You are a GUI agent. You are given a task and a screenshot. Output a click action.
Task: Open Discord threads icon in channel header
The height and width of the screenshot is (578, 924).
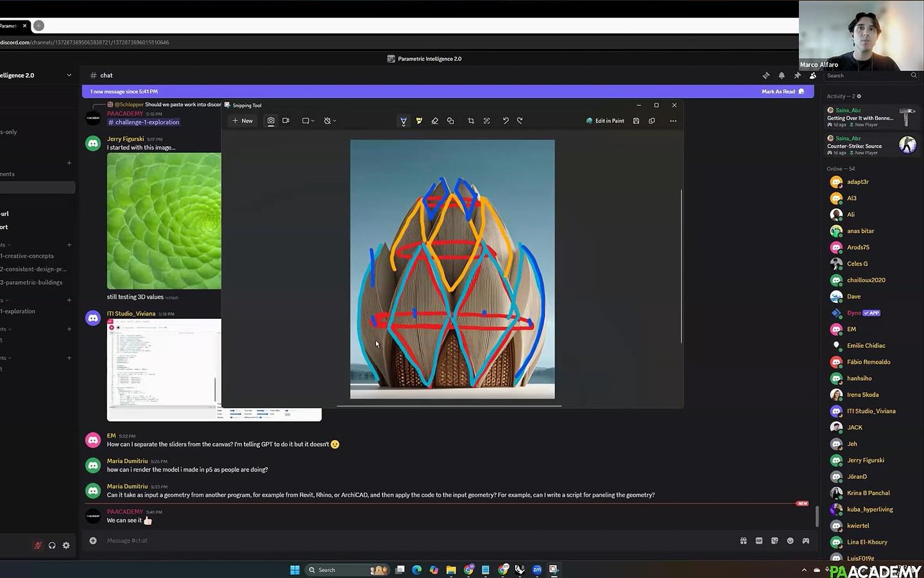pos(766,76)
